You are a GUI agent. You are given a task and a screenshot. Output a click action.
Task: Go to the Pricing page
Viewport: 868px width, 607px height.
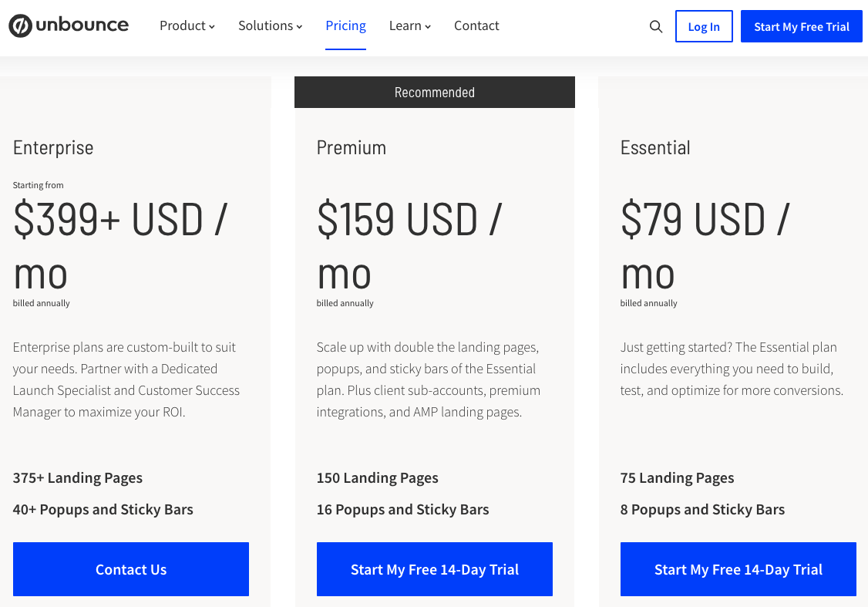[345, 26]
